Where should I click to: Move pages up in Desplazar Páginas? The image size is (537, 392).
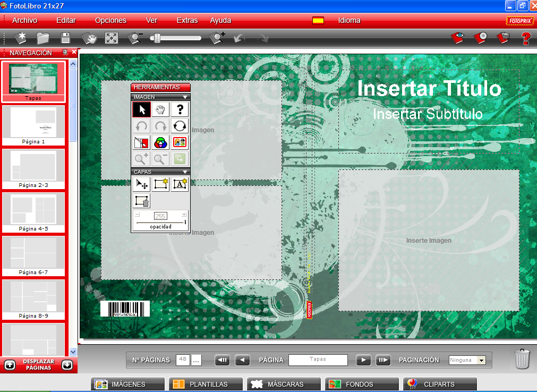[x=10, y=365]
